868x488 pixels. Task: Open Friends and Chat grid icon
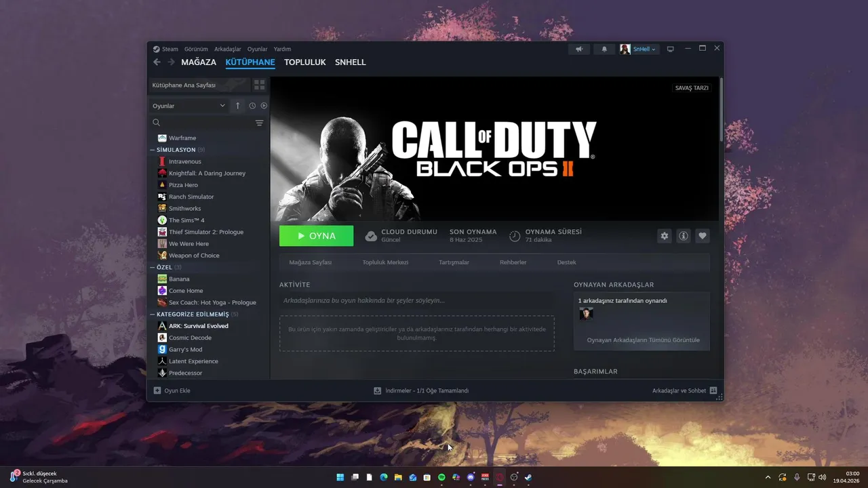(713, 390)
